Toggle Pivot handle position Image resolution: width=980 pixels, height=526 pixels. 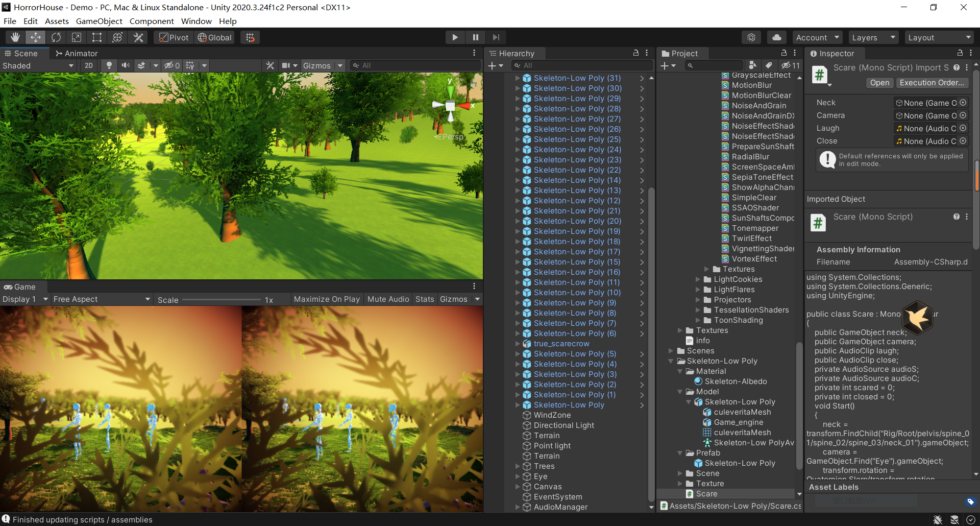174,37
